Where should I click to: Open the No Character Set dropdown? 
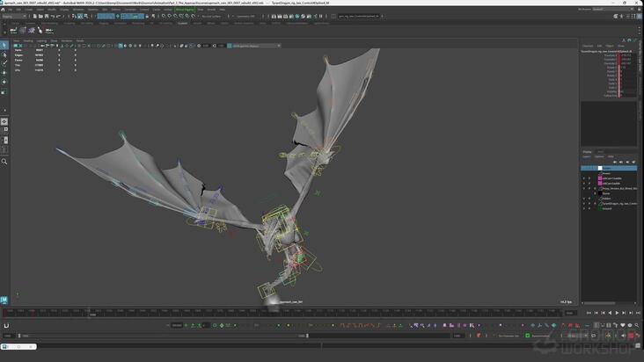point(509,336)
